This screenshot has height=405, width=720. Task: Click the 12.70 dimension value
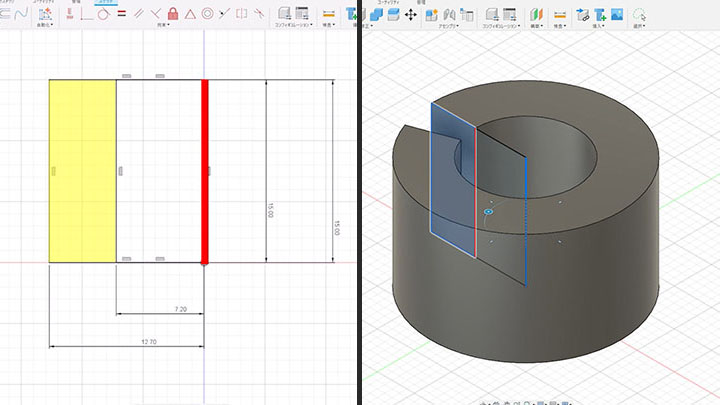[149, 342]
